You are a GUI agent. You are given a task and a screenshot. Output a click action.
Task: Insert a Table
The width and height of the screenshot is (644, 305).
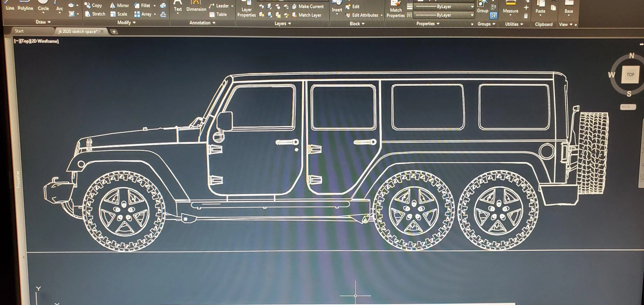click(218, 14)
